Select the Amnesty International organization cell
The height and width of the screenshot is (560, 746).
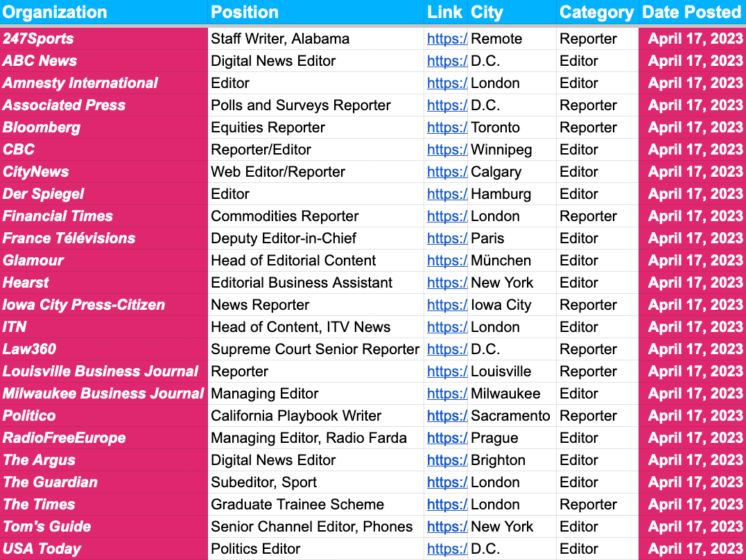80,83
